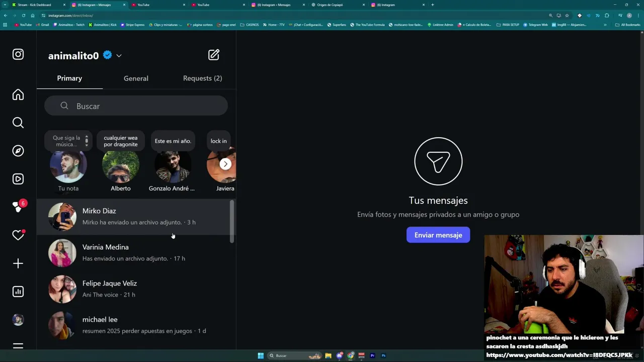Open the hamburger More menu
Image resolution: width=644 pixels, height=362 pixels.
(18, 346)
